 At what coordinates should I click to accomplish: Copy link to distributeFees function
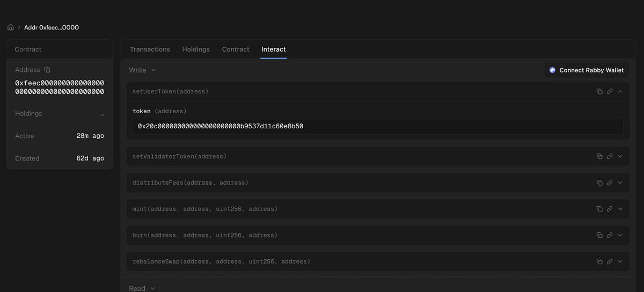click(x=610, y=182)
